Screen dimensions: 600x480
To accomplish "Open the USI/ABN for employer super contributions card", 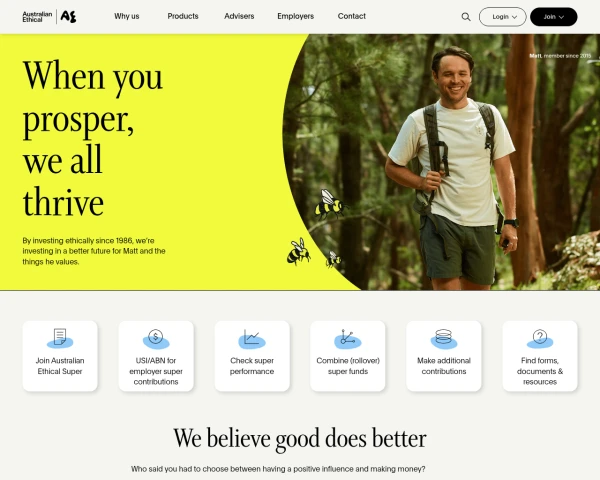I will [156, 356].
